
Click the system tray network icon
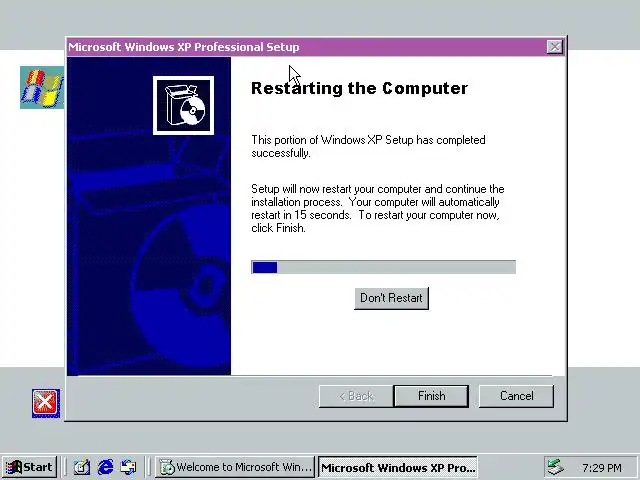(x=556, y=467)
